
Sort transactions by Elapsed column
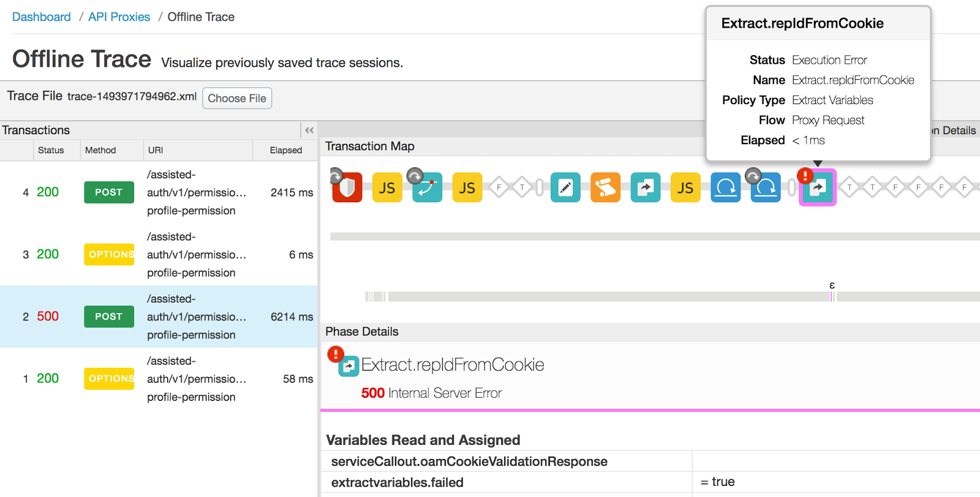(x=285, y=150)
